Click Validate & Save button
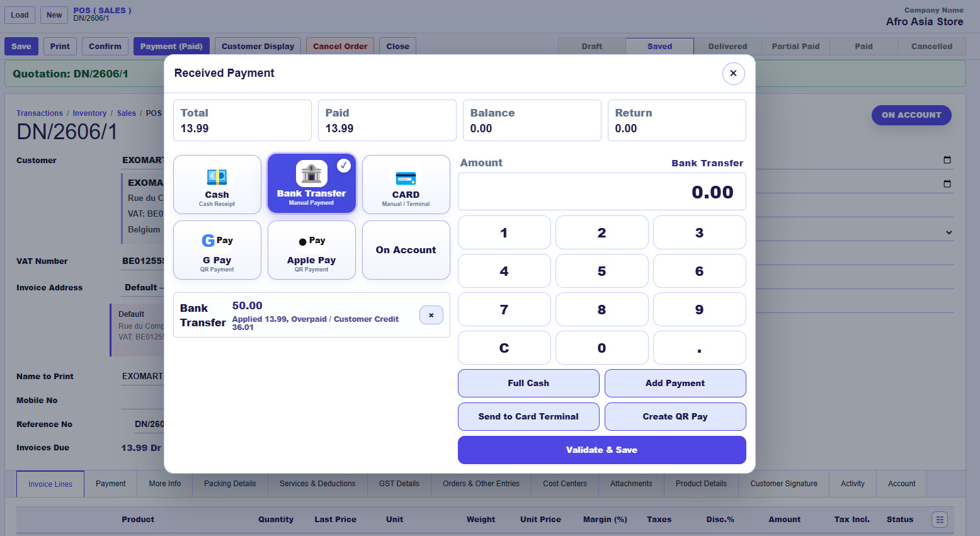The height and width of the screenshot is (536, 980). 601,450
